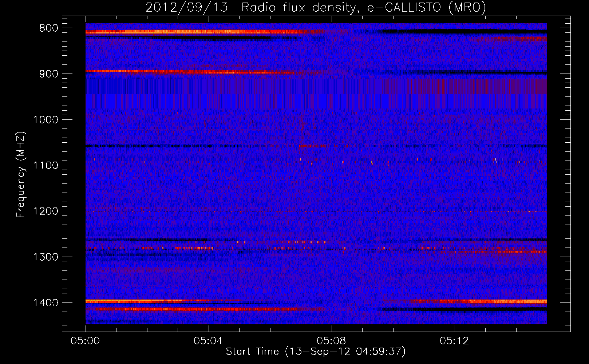The width and height of the screenshot is (589, 364).
Task: Select the 1300 frequency axis label
Action: pos(46,257)
